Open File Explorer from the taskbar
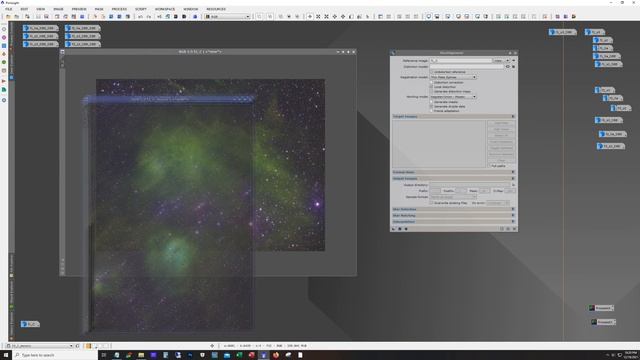This screenshot has width=640, height=360. 141,355
